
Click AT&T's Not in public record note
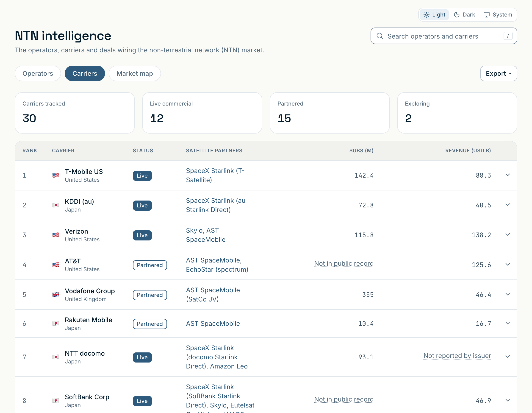click(x=344, y=264)
